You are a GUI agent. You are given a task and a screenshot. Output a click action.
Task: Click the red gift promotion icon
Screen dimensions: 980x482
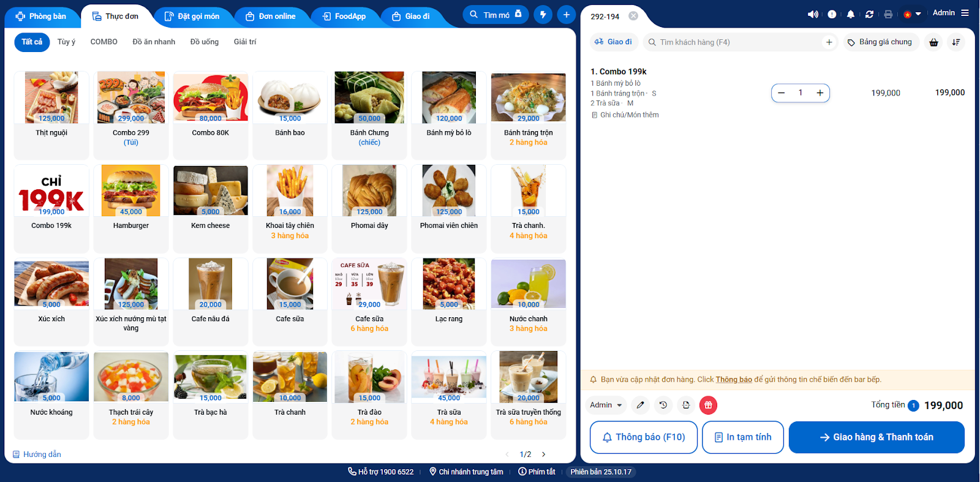point(708,405)
